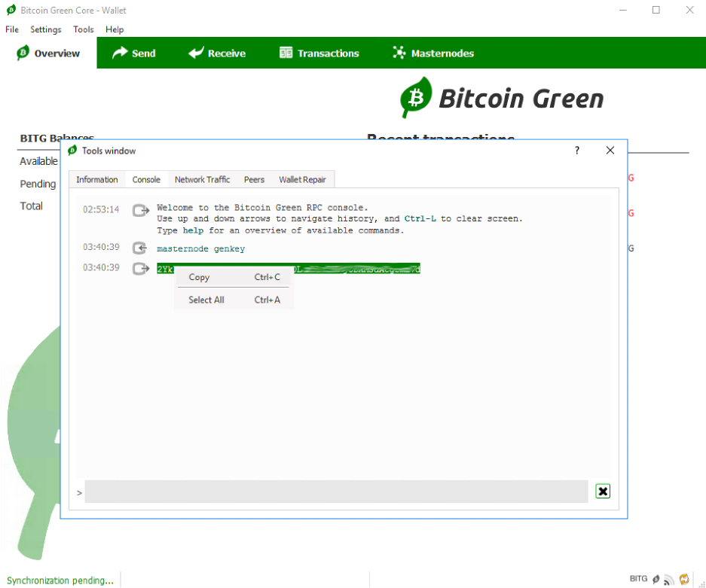Switch to Network Traffic tab
706x588 pixels.
click(202, 179)
